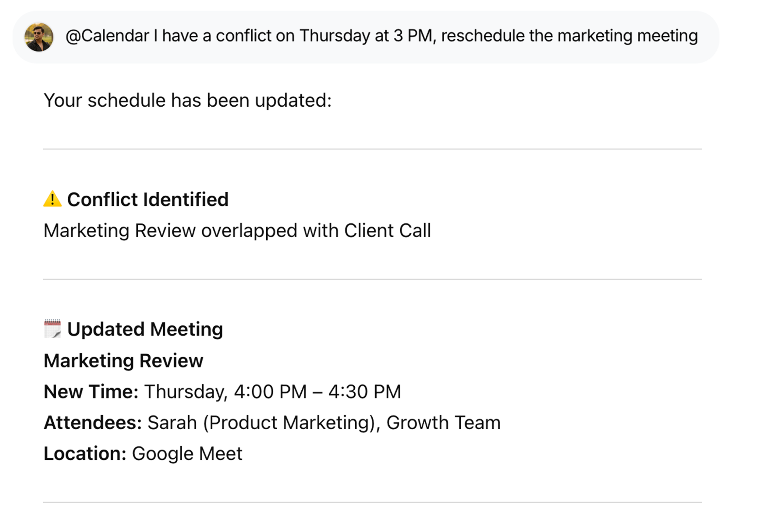Expand the Conflict Identified section
780x532 pixels.
[x=148, y=199]
